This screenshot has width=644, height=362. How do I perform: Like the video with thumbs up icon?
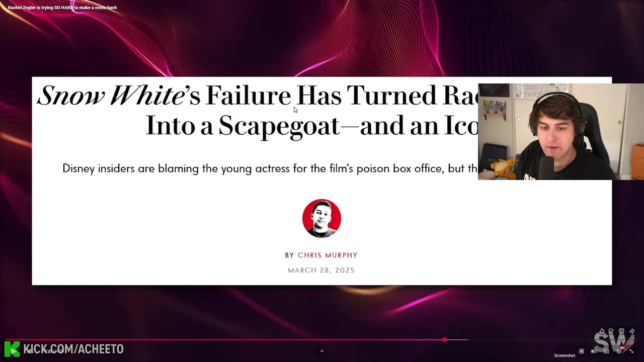coord(602,331)
